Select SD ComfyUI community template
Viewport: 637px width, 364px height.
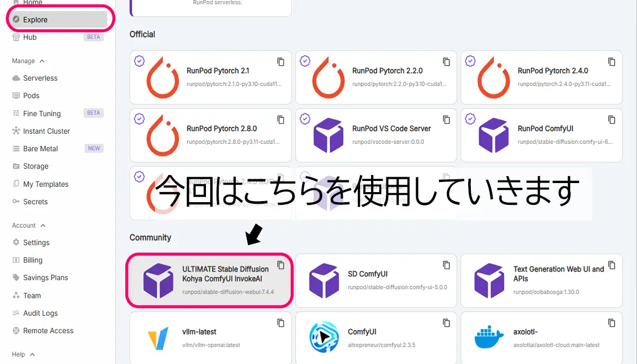click(376, 280)
